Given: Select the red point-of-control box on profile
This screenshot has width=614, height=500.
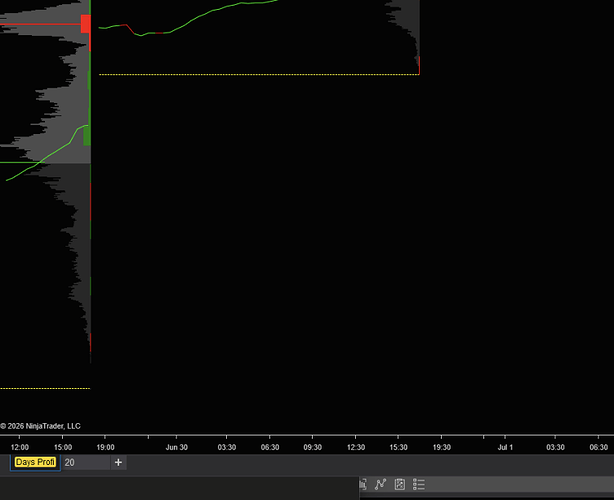Looking at the screenshot, I should tap(86, 24).
